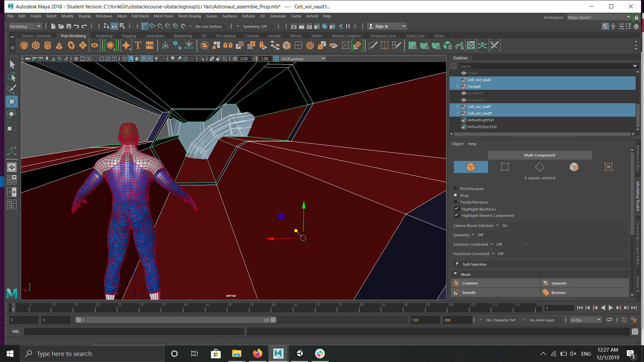
Task: Open Firefox from the Windows taskbar
Action: [257, 354]
